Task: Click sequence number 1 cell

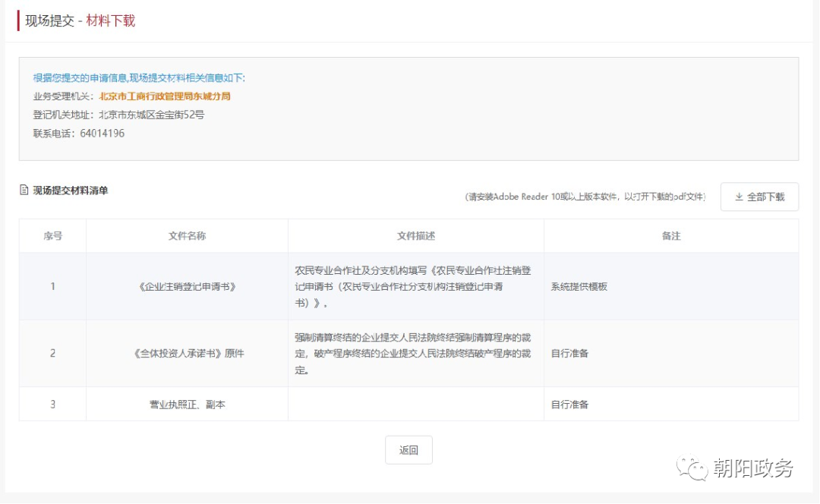Action: click(53, 286)
